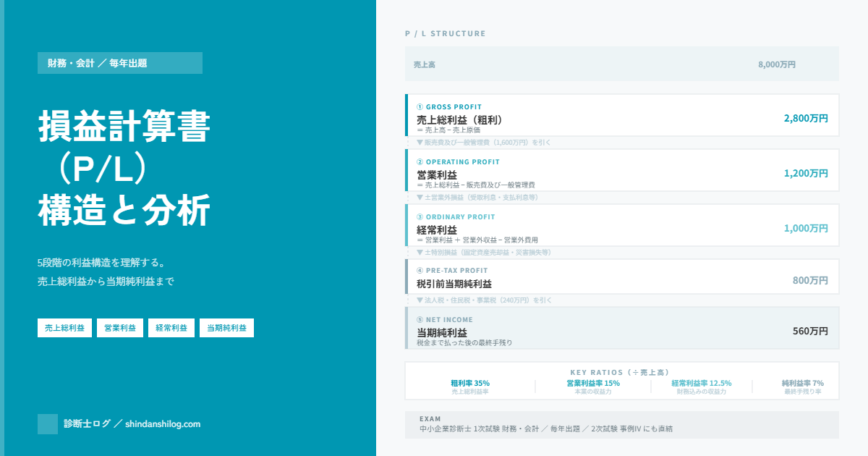Click the circled ① next to GROSS PROFIT
The height and width of the screenshot is (456, 868).
[420, 107]
